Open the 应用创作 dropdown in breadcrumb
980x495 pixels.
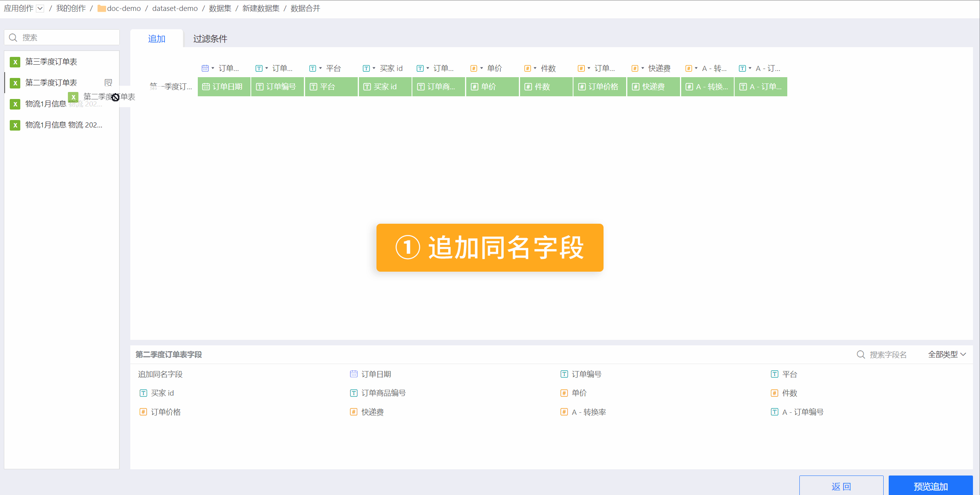tap(40, 9)
